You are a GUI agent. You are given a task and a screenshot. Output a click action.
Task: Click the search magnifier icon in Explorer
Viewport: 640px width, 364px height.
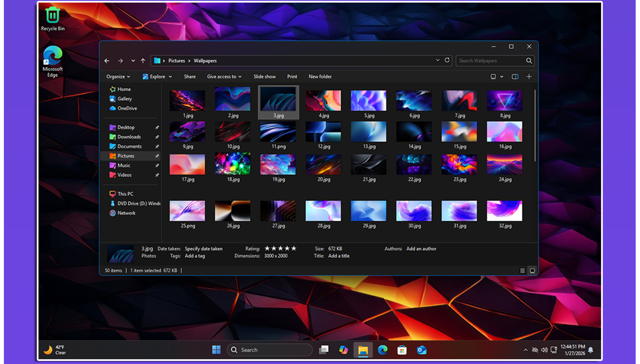point(529,61)
